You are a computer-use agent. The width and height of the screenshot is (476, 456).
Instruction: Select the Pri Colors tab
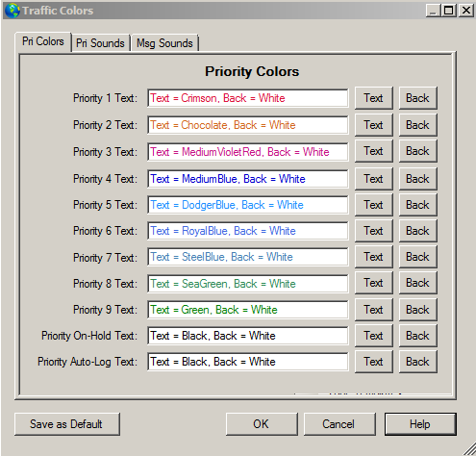tap(43, 41)
